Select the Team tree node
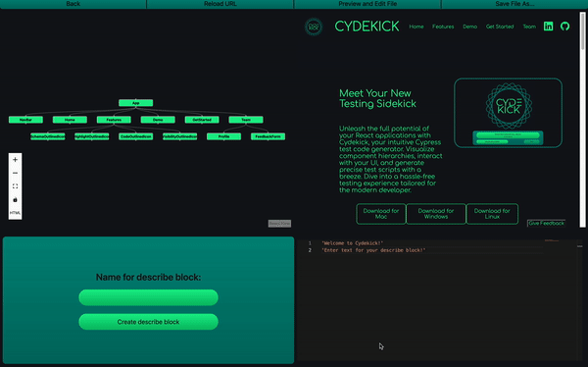 [246, 120]
